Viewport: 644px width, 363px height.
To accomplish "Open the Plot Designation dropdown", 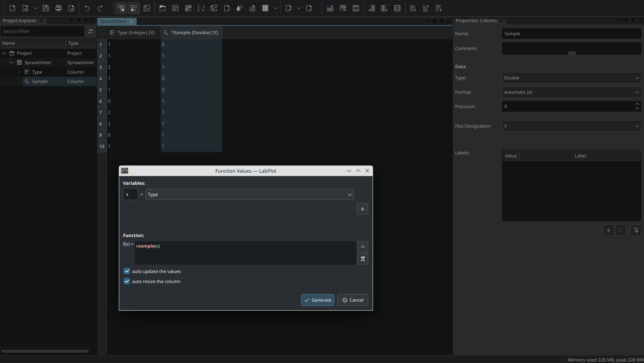I will click(571, 126).
